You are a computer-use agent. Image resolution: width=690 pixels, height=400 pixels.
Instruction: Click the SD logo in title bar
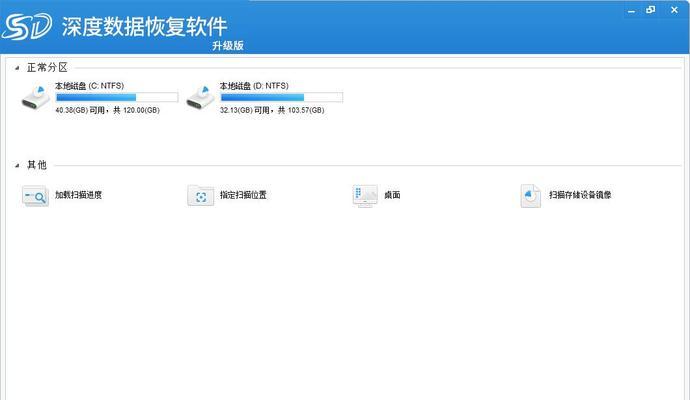pyautogui.click(x=26, y=26)
